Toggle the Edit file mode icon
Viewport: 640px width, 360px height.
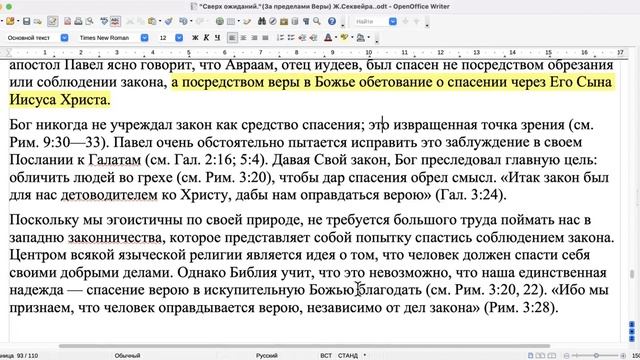click(x=52, y=21)
